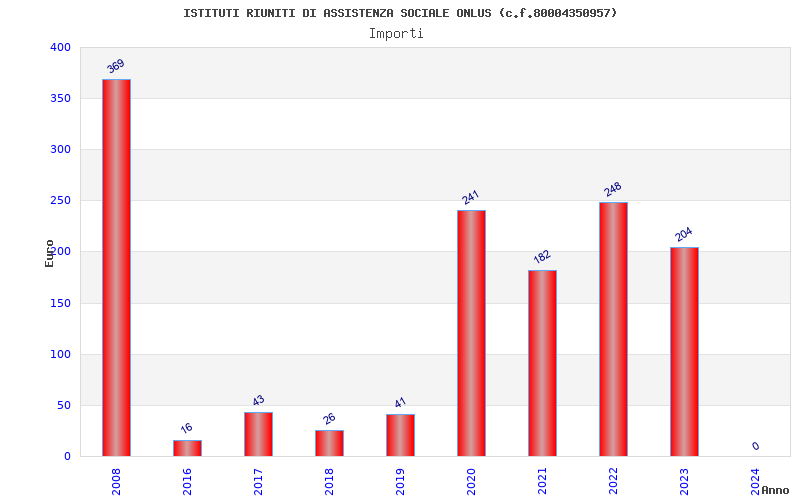The image size is (800, 500).
Task: Click the y-axis tick label 50
Action: tap(64, 406)
